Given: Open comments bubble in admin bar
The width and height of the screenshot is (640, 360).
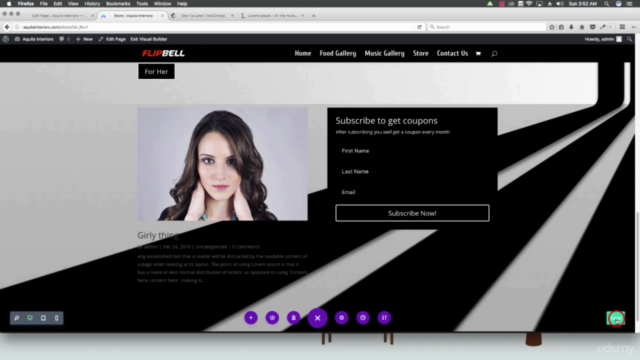Looking at the screenshot, I should pyautogui.click(x=64, y=39).
